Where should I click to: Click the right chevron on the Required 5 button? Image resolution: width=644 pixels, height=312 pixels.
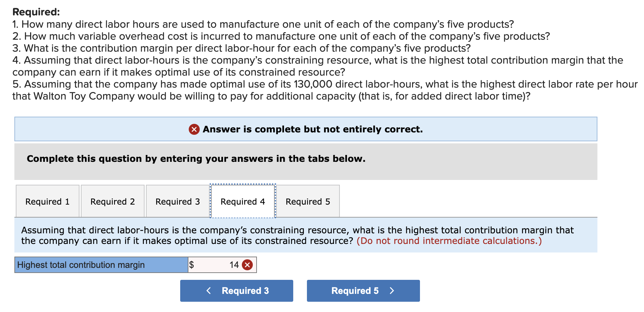pyautogui.click(x=393, y=290)
